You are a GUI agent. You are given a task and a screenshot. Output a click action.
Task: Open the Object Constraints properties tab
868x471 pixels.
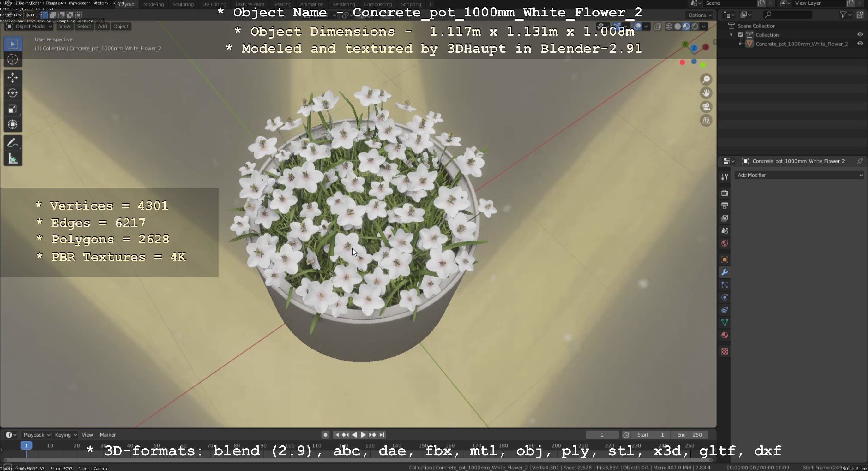coord(725,310)
